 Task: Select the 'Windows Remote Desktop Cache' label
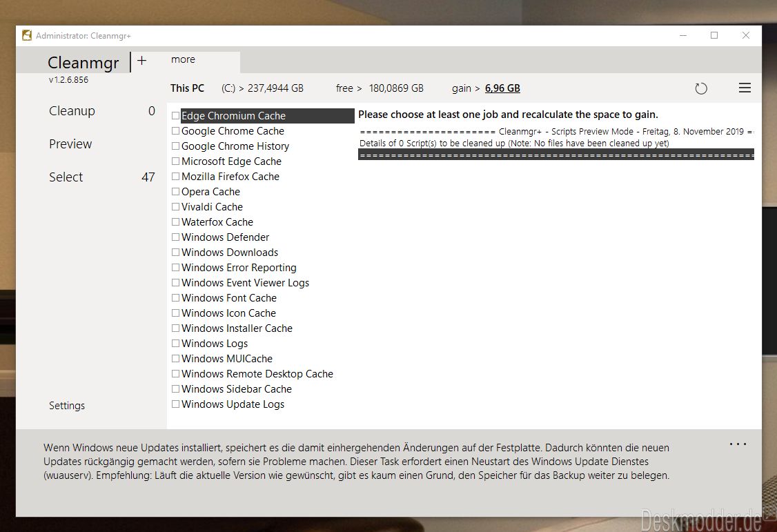pos(257,374)
